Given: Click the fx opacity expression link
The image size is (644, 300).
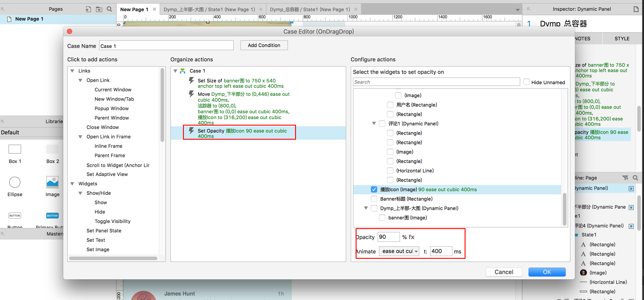Looking at the screenshot, I should [411, 237].
